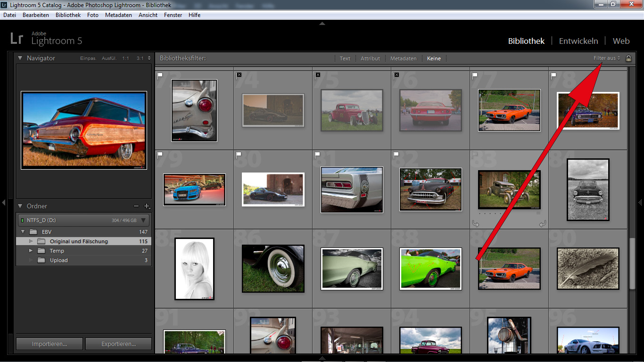Click the Importieren button

pyautogui.click(x=50, y=344)
